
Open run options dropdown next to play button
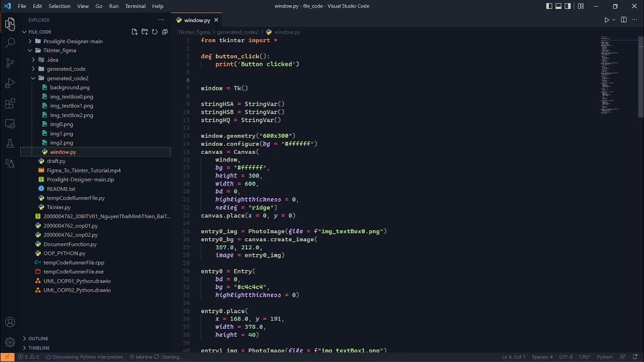point(614,20)
